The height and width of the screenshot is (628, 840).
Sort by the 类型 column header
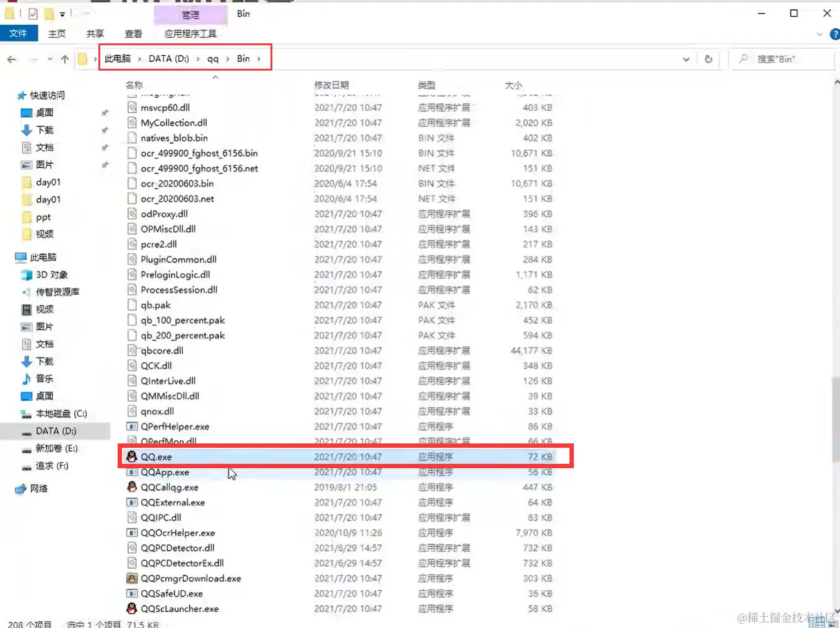[426, 85]
